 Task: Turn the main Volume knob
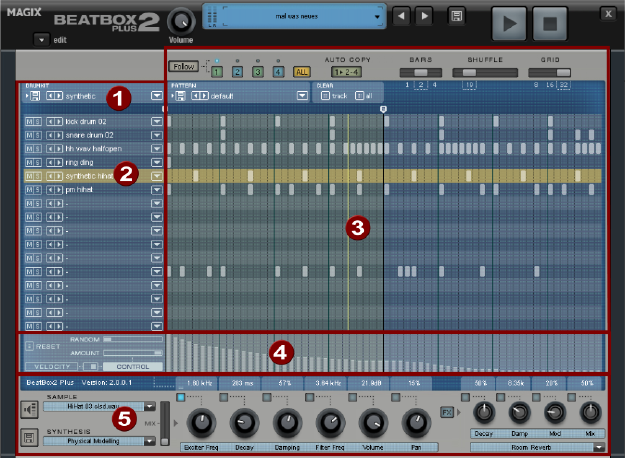181,21
